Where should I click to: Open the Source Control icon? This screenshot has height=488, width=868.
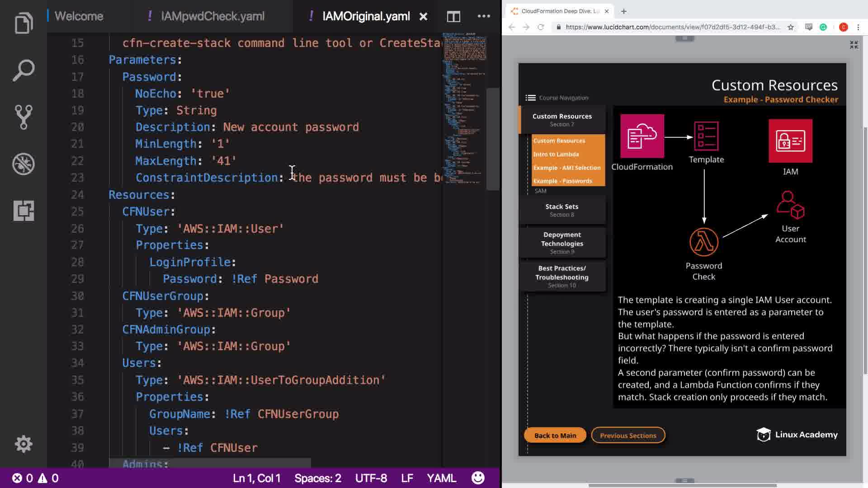coord(24,117)
